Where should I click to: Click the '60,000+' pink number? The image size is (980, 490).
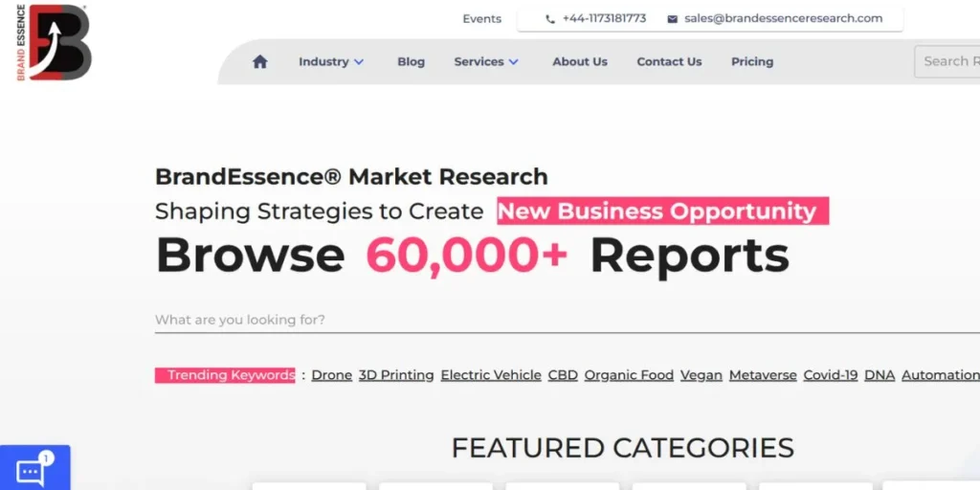coord(467,256)
